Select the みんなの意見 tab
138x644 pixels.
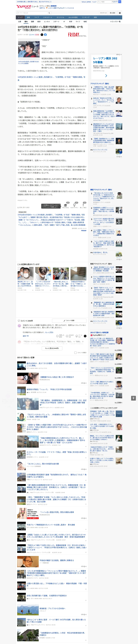[x=73, y=17]
